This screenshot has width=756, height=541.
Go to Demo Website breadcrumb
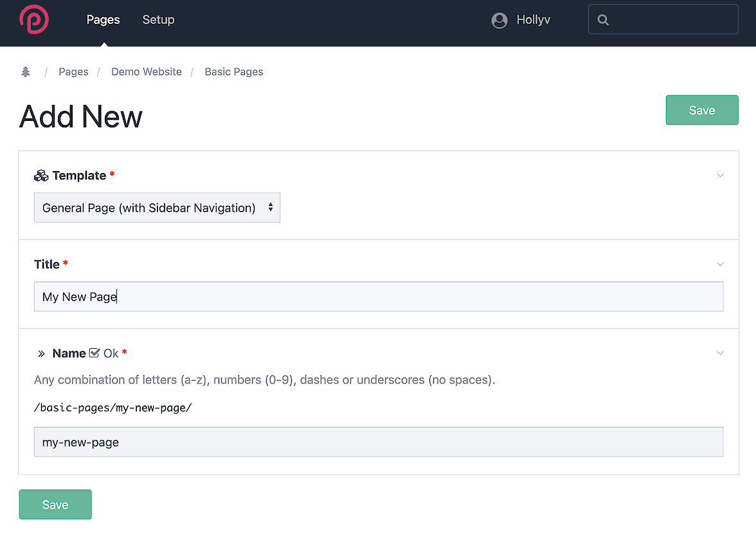(147, 71)
